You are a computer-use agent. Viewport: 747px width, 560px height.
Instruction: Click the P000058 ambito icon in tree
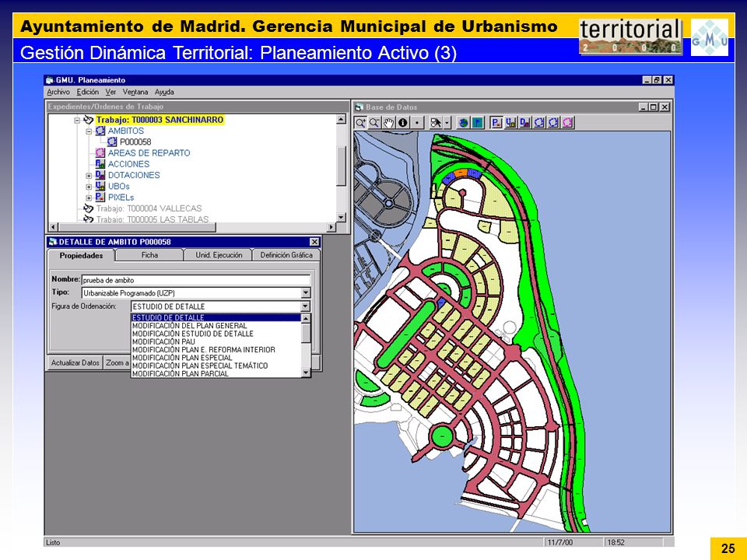(112, 142)
